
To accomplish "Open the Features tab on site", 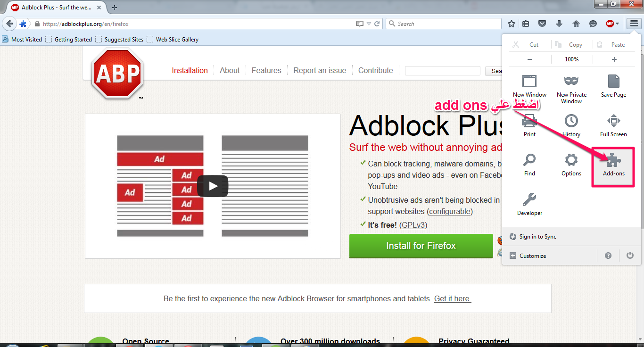I will click(x=266, y=70).
